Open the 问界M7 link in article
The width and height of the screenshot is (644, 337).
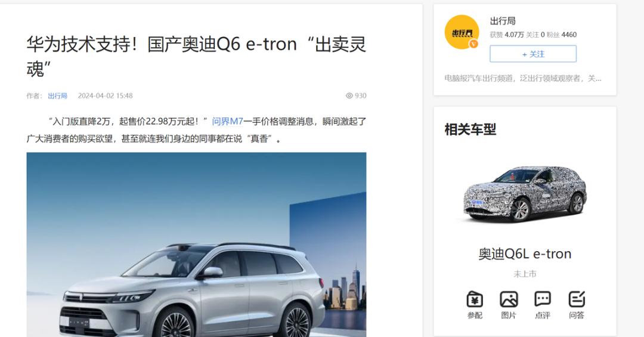click(x=228, y=121)
